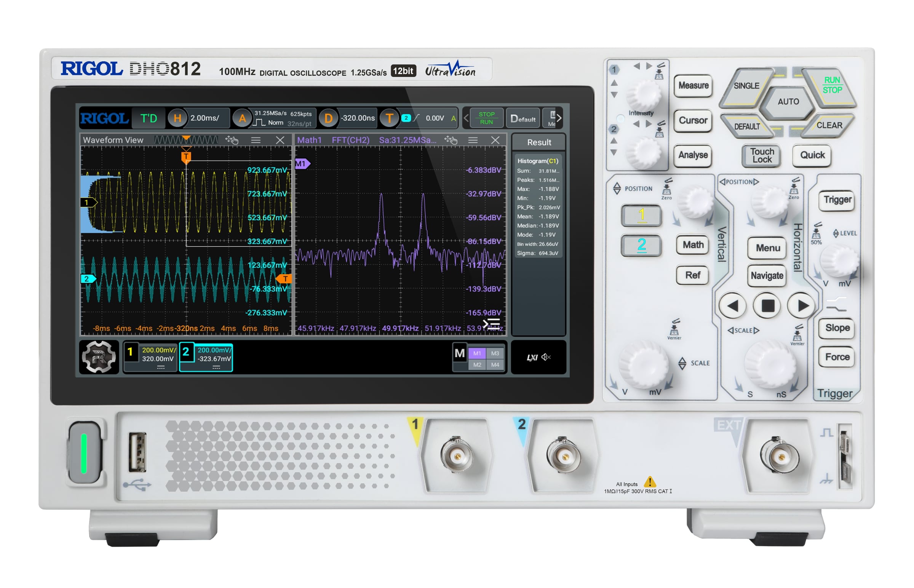
Task: Tap the right chevron in the top bar
Action: click(x=559, y=118)
